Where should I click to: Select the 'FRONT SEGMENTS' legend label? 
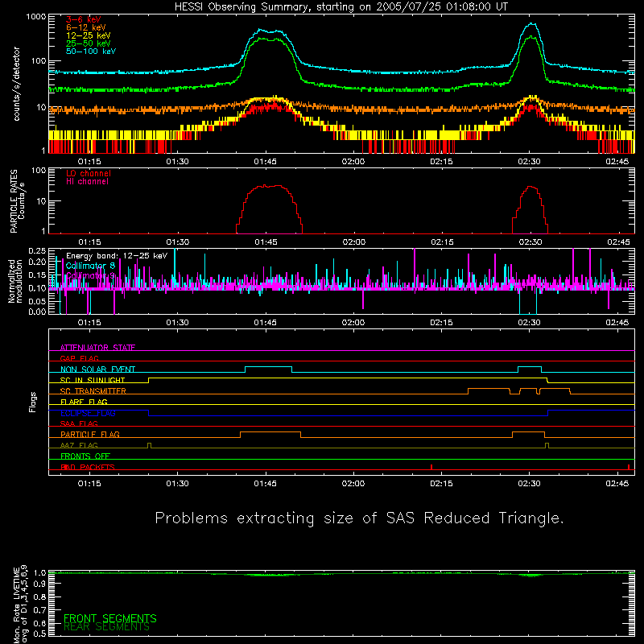point(110,618)
